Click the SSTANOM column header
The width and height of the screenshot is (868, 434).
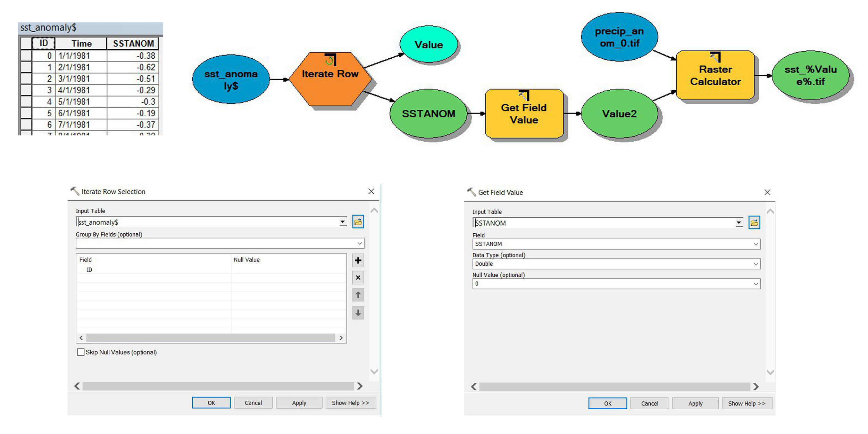pos(133,44)
